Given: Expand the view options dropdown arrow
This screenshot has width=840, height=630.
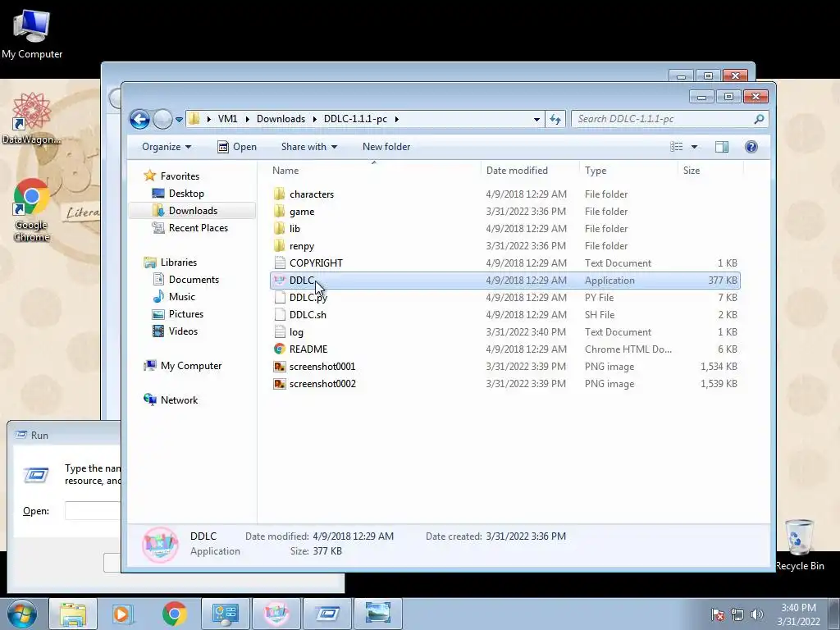Looking at the screenshot, I should [x=694, y=147].
